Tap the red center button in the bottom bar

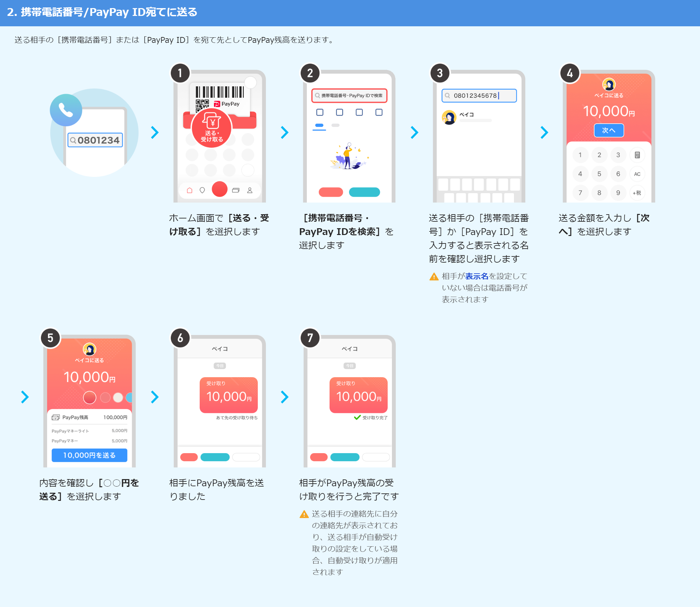click(219, 189)
